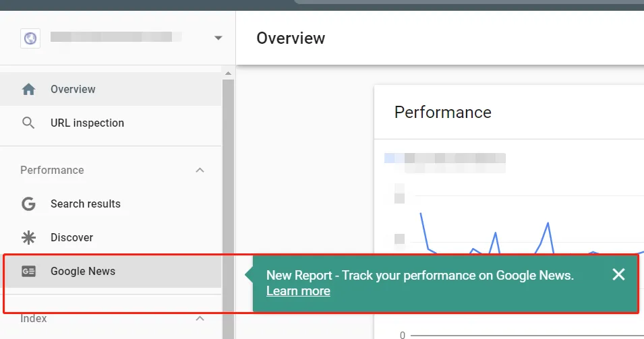
Task: Select Discover in the sidebar
Action: coord(111,237)
